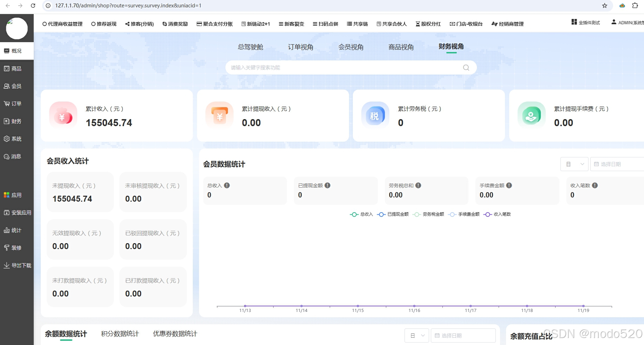Open 经销商管理 in top menu
The image size is (644, 345).
pyautogui.click(x=507, y=24)
